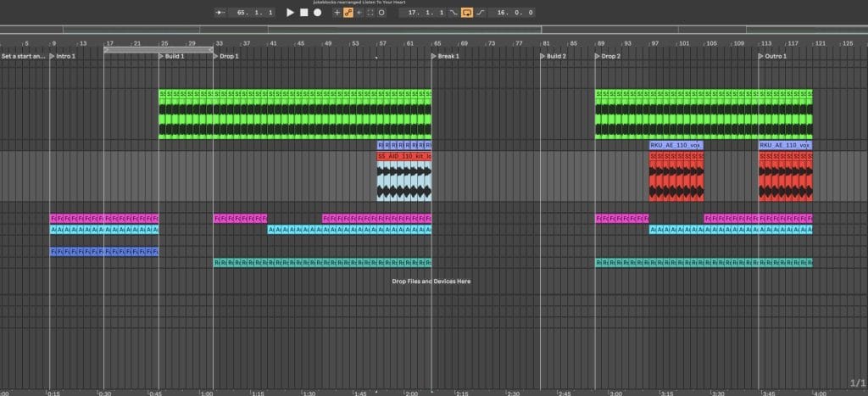Jump to the Drop 1 locator
This screenshot has width=868, height=396.
(x=227, y=56)
